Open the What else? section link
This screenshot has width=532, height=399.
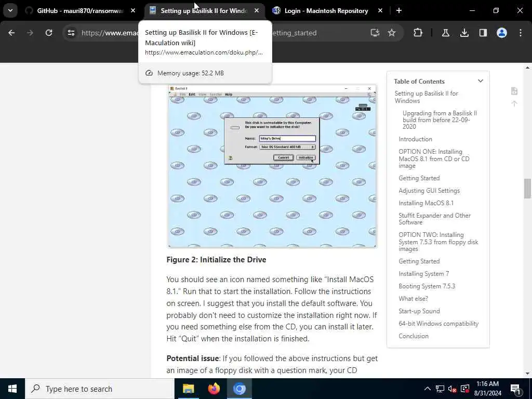pos(413,299)
